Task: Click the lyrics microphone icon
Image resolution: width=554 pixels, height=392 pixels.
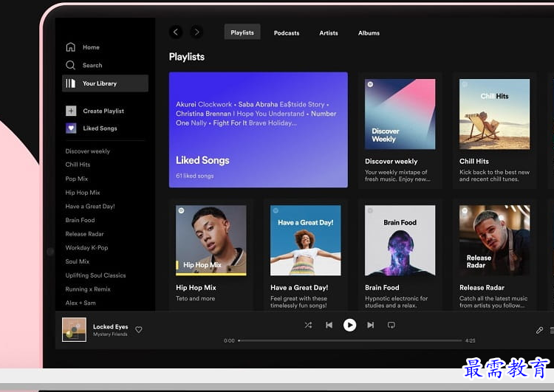Action: 539,330
